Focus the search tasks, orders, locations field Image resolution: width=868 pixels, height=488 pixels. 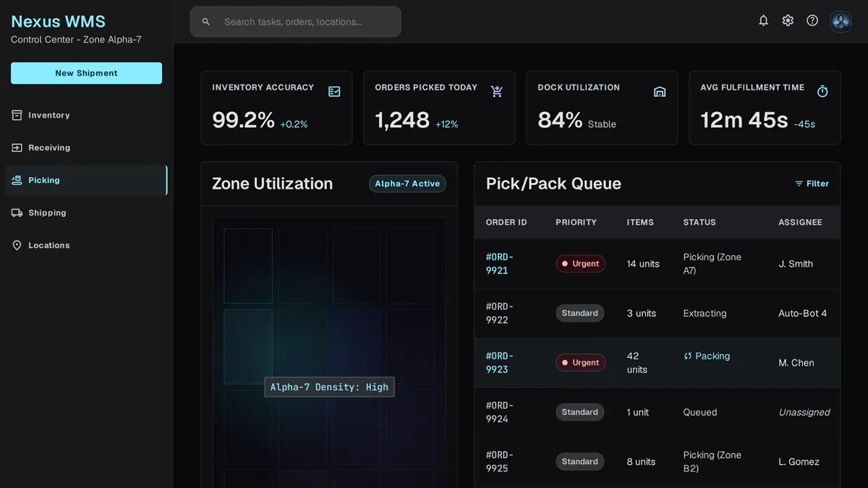point(296,22)
